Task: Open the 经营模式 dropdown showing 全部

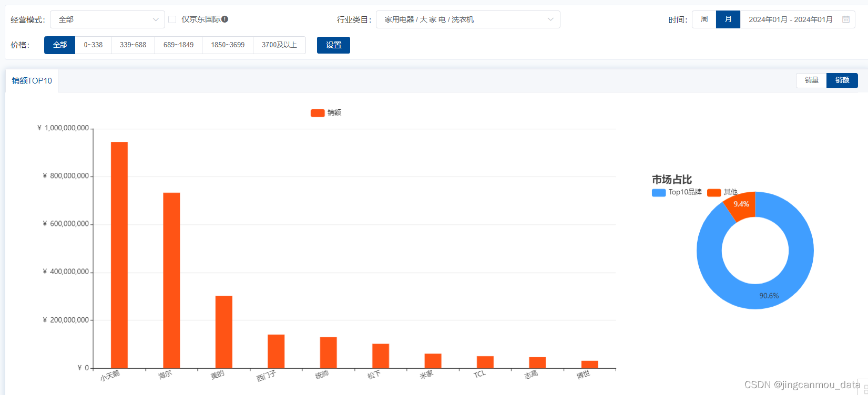Action: pyautogui.click(x=107, y=19)
